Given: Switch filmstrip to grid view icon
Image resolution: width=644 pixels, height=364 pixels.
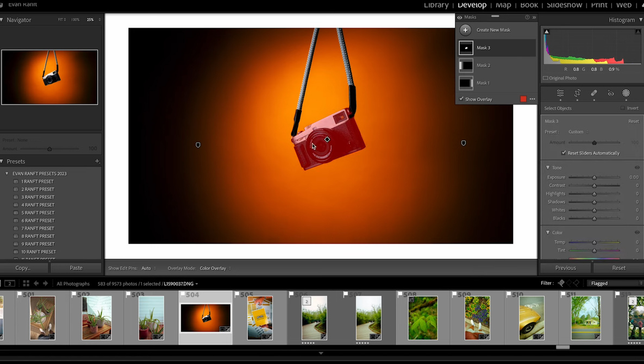Looking at the screenshot, I should coord(26,284).
